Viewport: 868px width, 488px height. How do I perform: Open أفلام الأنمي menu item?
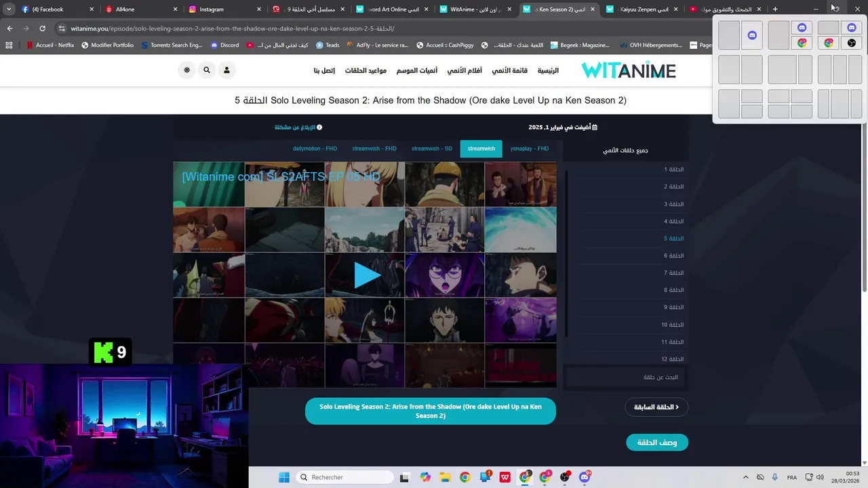(465, 70)
